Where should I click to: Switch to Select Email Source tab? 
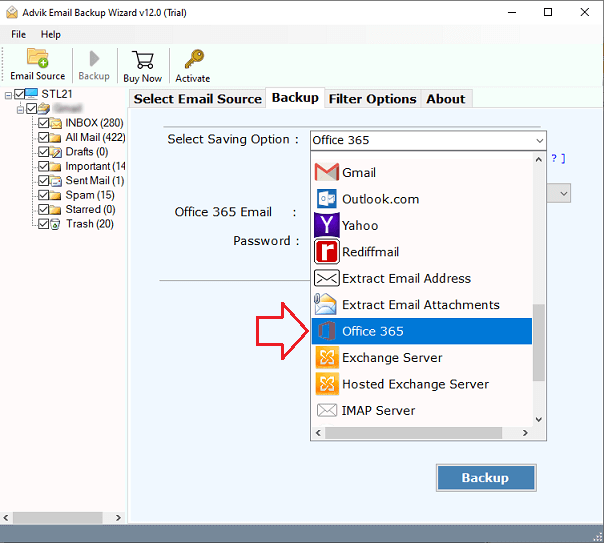pyautogui.click(x=198, y=99)
